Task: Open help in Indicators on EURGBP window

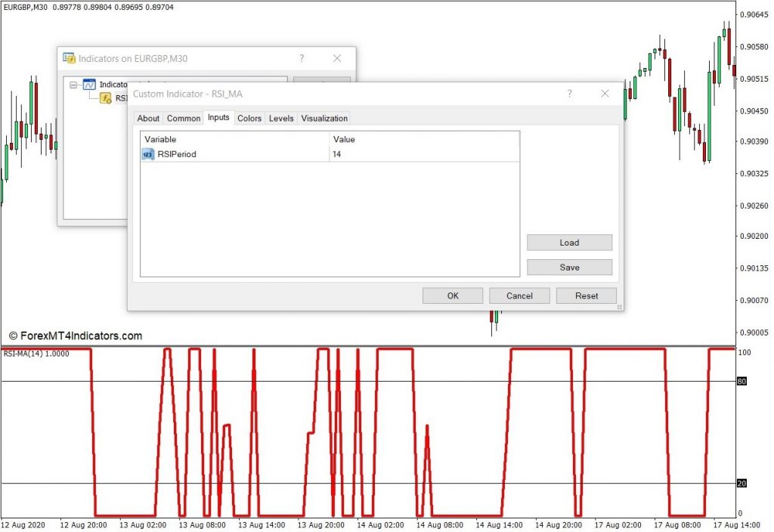Action: click(x=302, y=58)
